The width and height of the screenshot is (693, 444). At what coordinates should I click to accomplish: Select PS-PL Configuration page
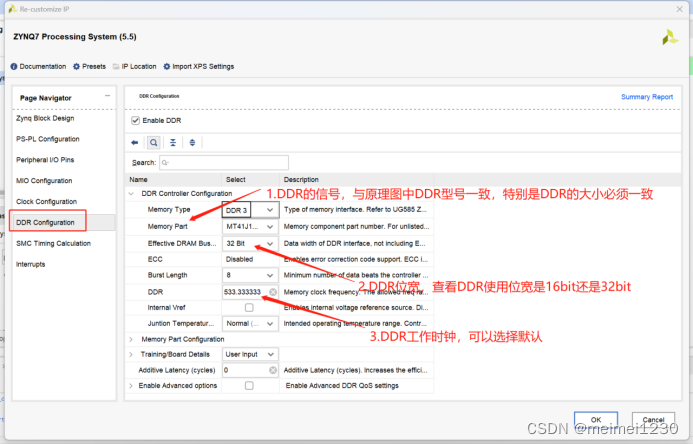click(x=48, y=139)
